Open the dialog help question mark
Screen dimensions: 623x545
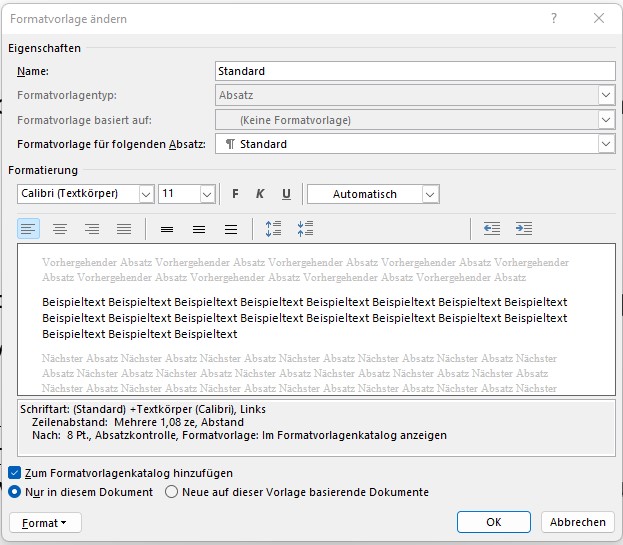[554, 18]
